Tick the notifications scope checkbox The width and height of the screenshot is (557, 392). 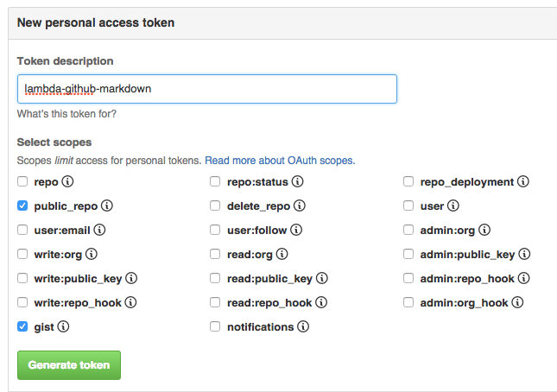[x=215, y=327]
